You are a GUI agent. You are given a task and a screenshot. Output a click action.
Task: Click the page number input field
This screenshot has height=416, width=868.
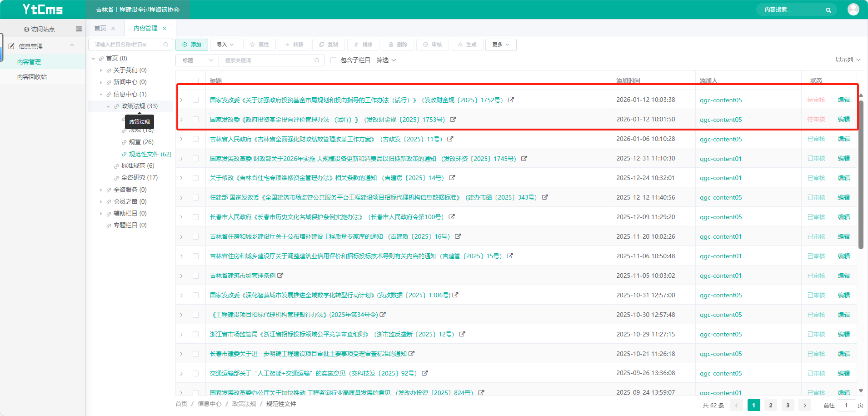click(x=846, y=405)
